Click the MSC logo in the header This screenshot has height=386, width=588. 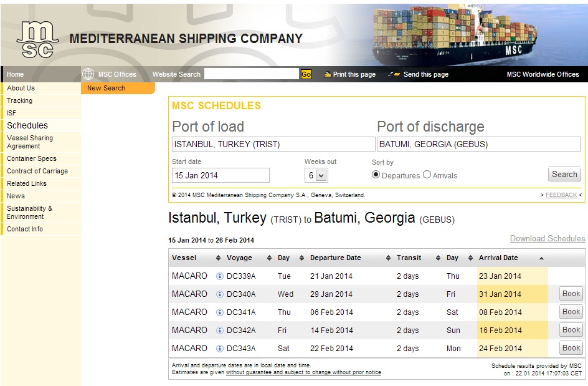point(37,39)
